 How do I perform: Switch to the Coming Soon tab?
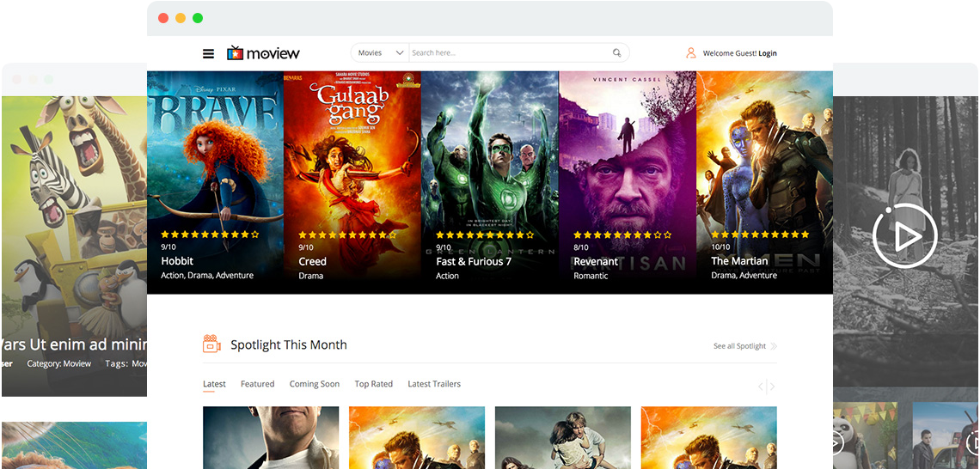click(x=315, y=384)
